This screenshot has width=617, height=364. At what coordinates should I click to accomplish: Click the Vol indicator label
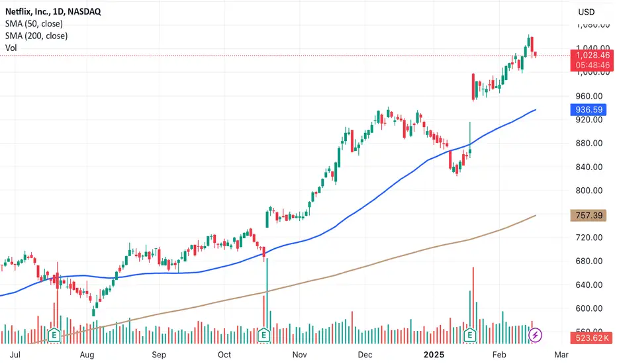tap(11, 48)
